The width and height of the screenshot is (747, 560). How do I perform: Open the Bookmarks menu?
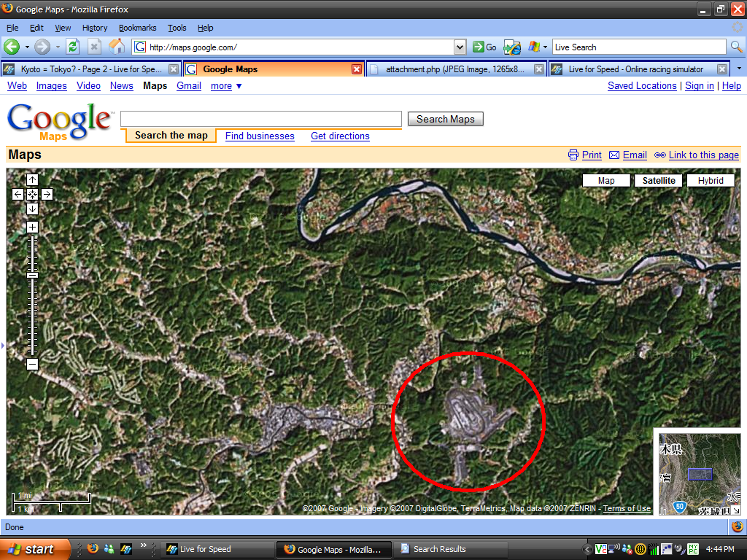click(x=137, y=28)
